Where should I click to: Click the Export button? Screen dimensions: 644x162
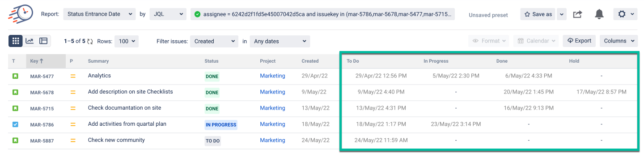point(580,41)
